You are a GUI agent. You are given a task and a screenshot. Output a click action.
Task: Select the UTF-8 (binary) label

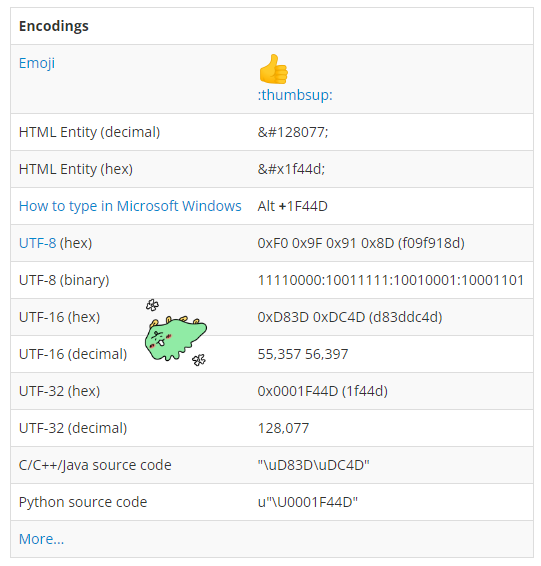tap(64, 280)
